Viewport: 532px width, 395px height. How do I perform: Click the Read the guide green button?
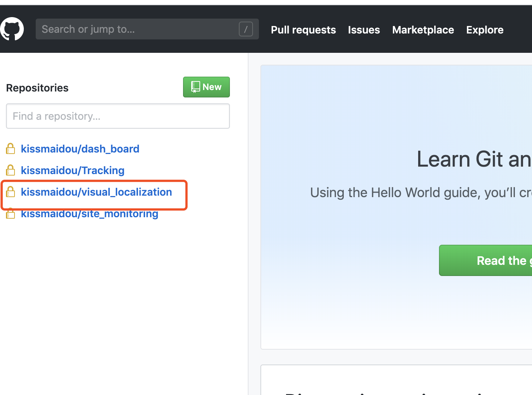485,260
